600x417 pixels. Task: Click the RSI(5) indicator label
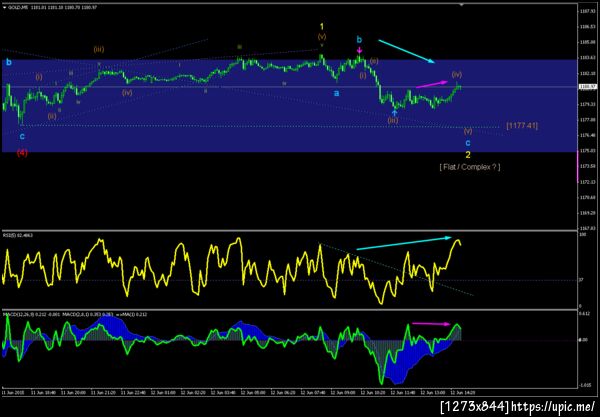pyautogui.click(x=18, y=235)
